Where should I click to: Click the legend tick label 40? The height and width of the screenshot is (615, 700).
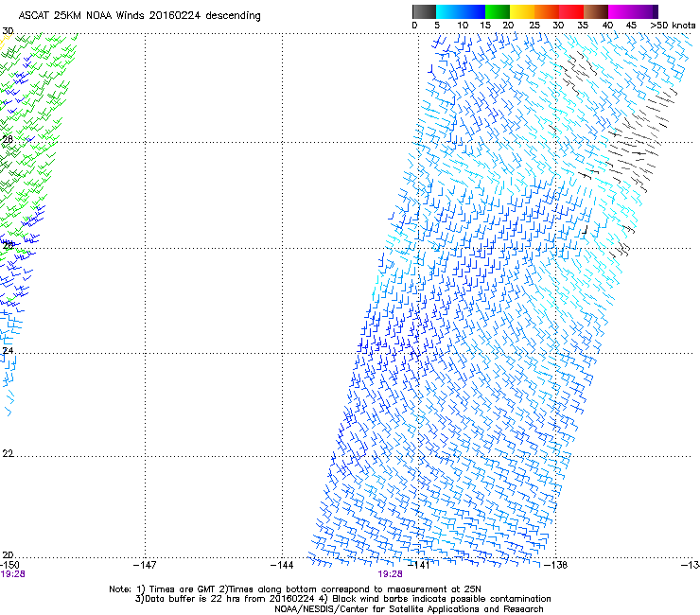pos(607,26)
